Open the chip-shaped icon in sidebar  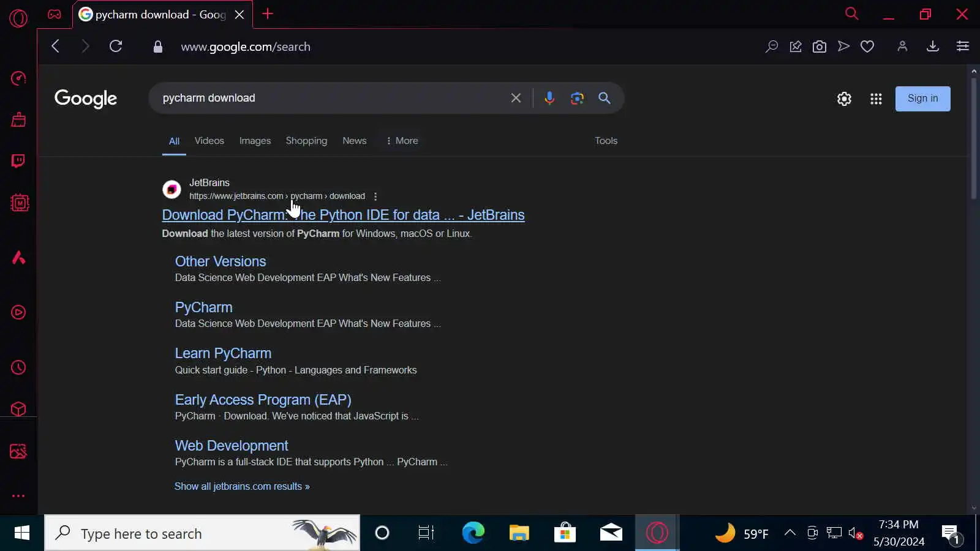(20, 203)
